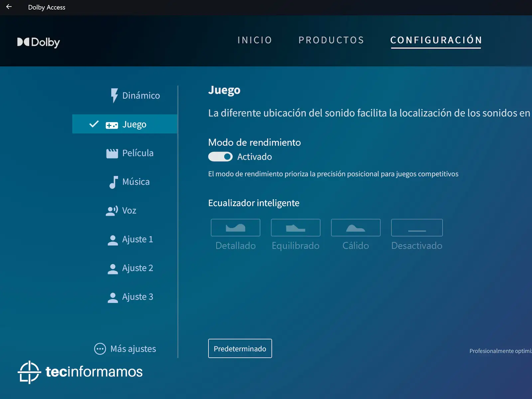Click the Música note icon
The width and height of the screenshot is (532, 399).
(114, 182)
